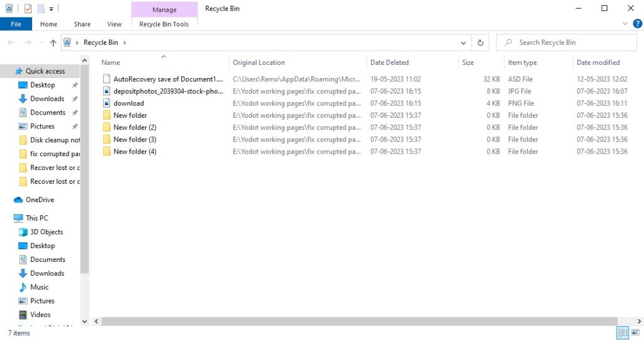Select the download PNG file
This screenshot has height=340, width=644.
coord(128,103)
